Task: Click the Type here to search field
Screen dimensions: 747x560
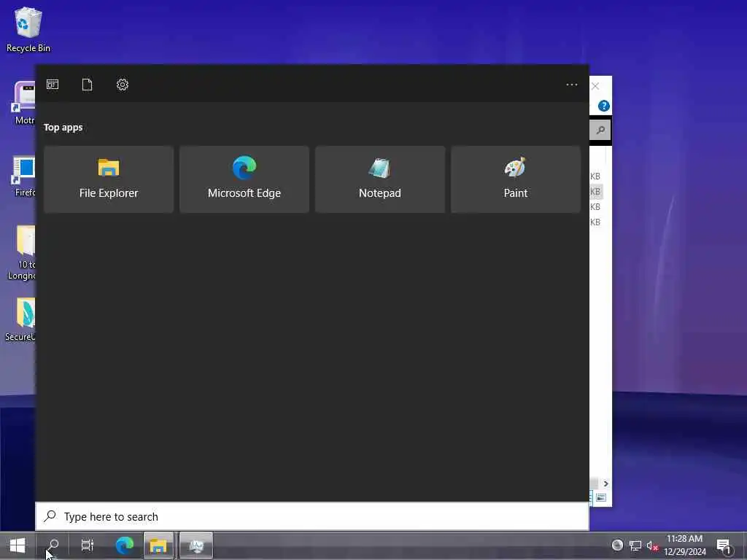Action: click(312, 516)
